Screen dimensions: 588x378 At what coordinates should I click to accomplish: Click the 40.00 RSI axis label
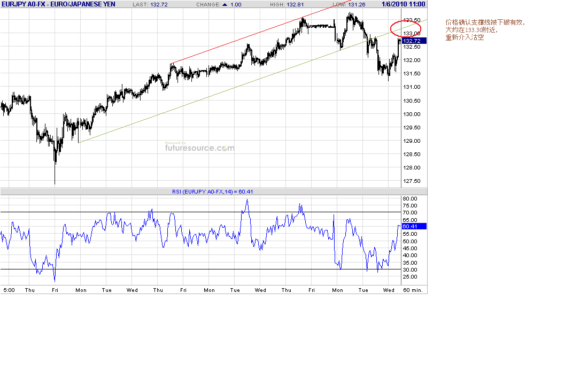(410, 255)
